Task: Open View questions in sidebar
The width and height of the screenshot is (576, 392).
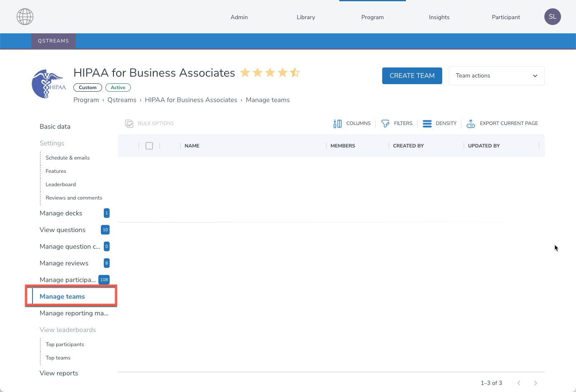Action: [x=63, y=230]
